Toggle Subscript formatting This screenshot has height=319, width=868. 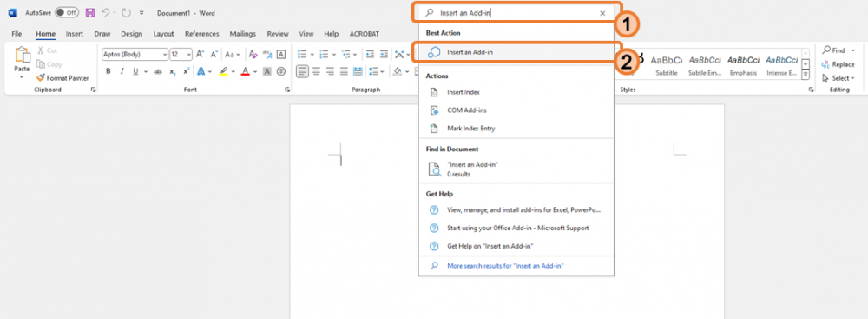[172, 71]
